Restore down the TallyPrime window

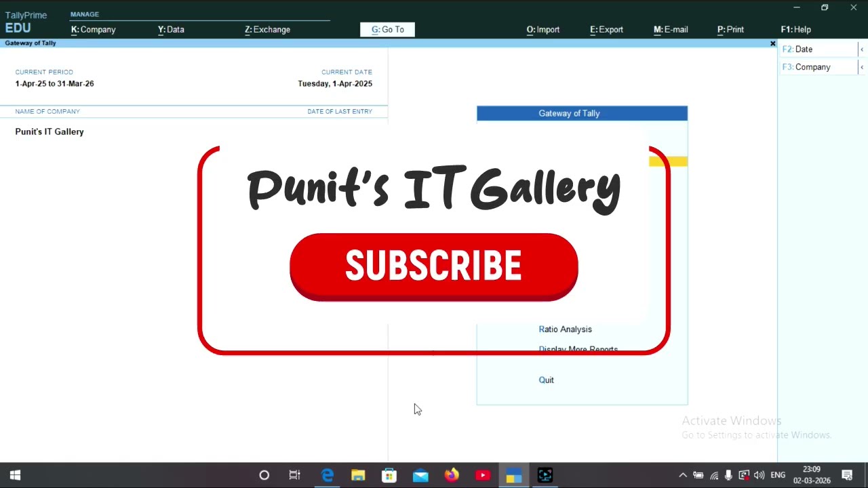[825, 7]
